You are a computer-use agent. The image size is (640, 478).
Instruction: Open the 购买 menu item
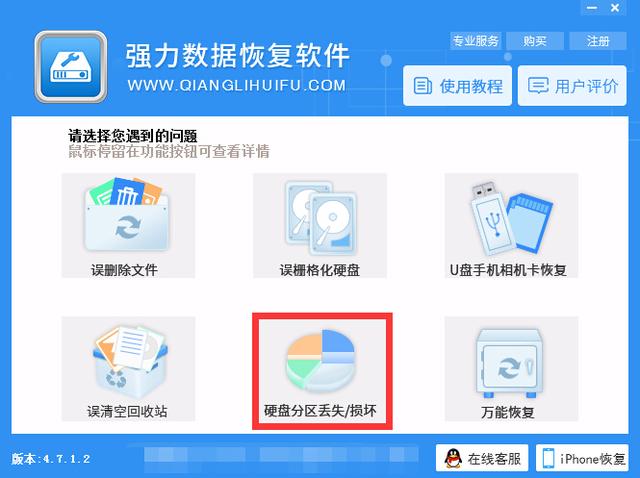tap(535, 41)
